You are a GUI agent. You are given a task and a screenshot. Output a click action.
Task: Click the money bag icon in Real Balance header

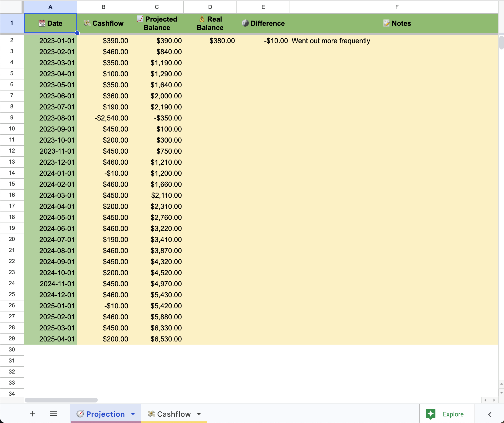pyautogui.click(x=202, y=19)
